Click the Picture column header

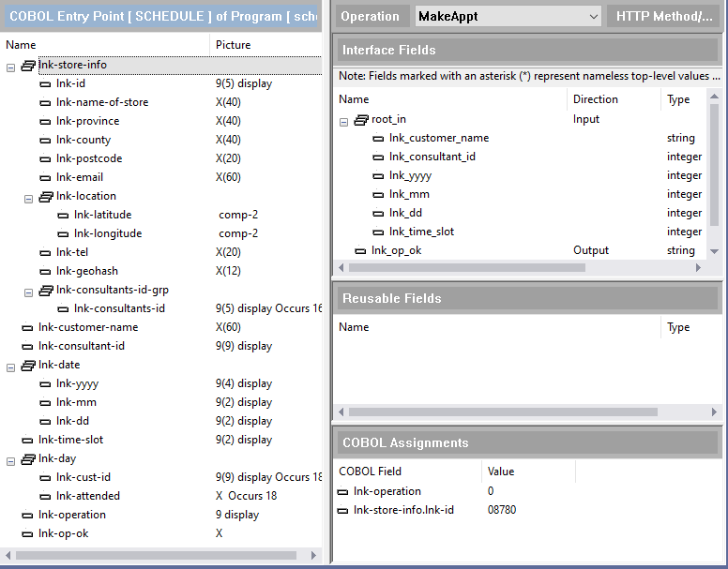pyautogui.click(x=234, y=44)
